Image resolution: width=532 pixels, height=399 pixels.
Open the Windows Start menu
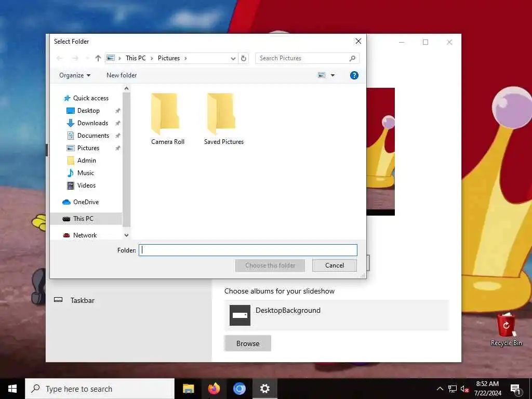tap(12, 389)
